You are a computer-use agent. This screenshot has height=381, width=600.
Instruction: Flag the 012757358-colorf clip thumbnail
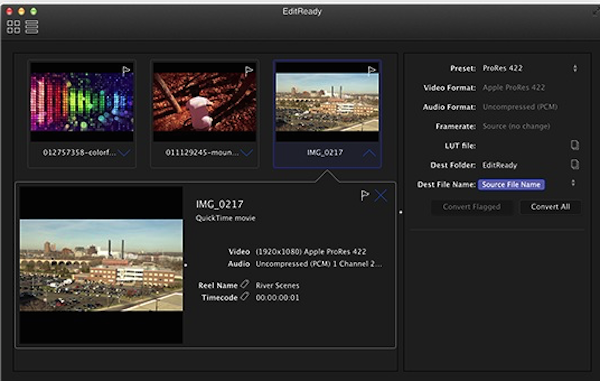[x=126, y=71]
